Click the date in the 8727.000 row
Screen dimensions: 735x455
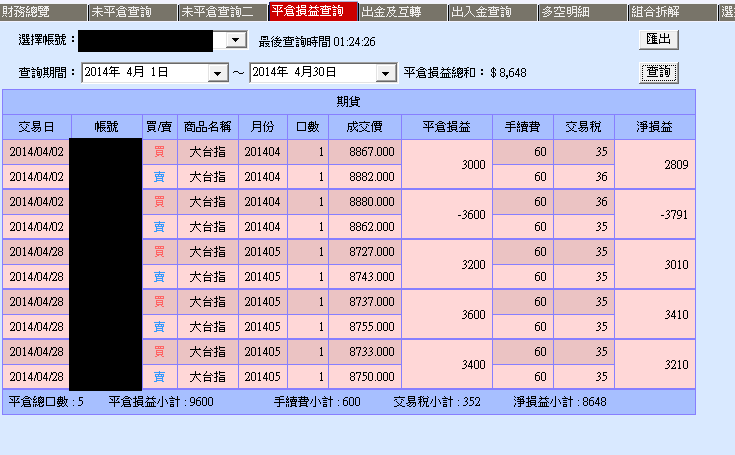(37, 252)
